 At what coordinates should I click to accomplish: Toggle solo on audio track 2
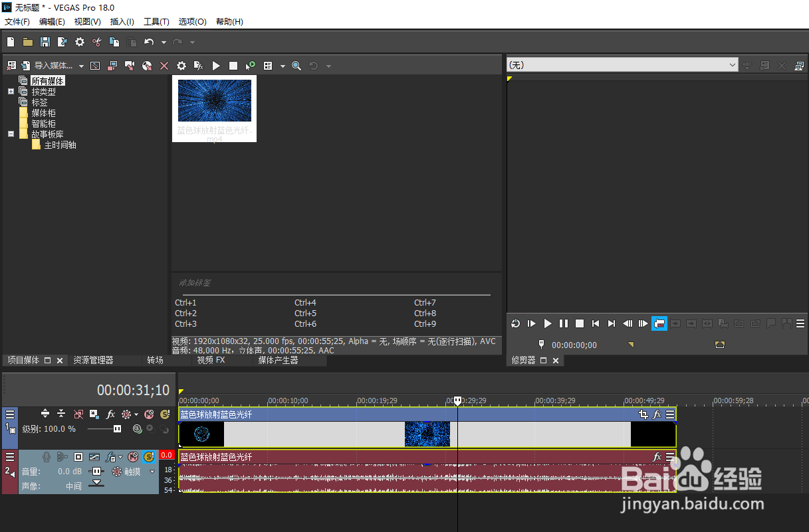click(x=149, y=457)
